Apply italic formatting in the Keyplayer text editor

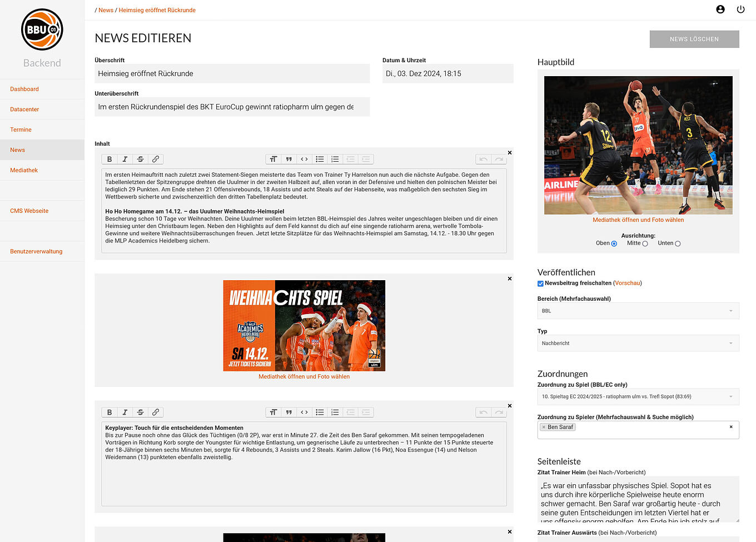click(125, 412)
